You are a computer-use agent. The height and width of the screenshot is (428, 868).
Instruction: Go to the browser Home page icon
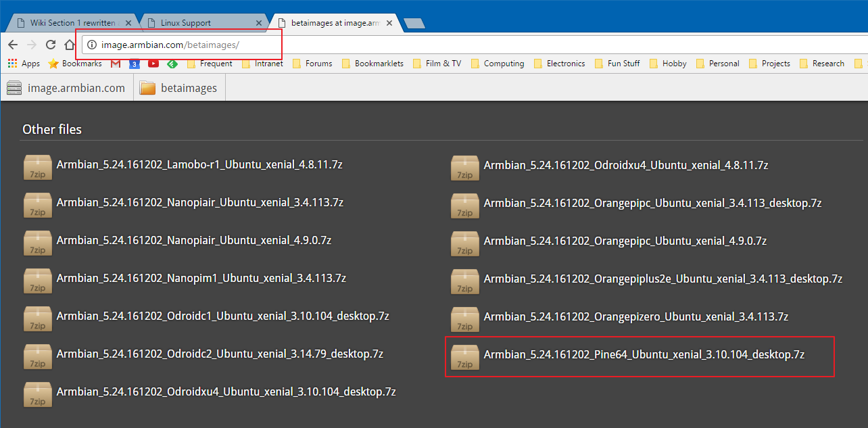(x=69, y=45)
